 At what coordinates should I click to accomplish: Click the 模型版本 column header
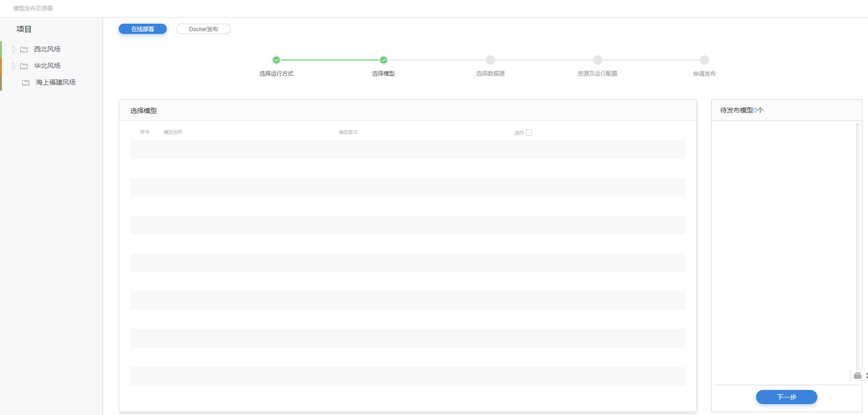click(x=348, y=132)
